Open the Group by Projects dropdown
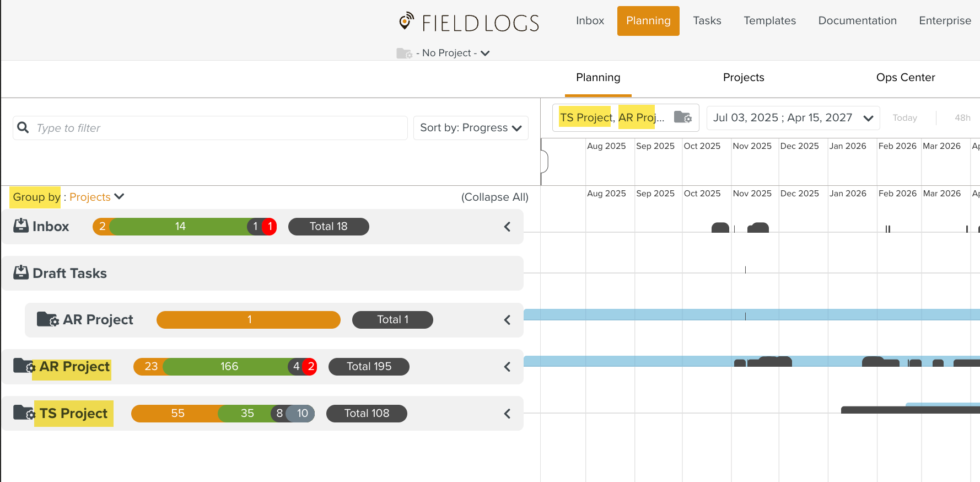 [97, 197]
